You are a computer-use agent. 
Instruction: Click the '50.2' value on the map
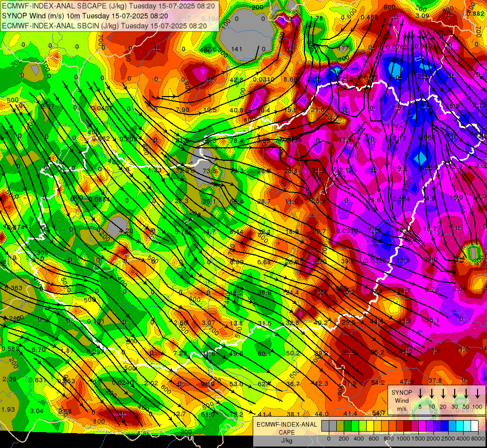coord(293,353)
